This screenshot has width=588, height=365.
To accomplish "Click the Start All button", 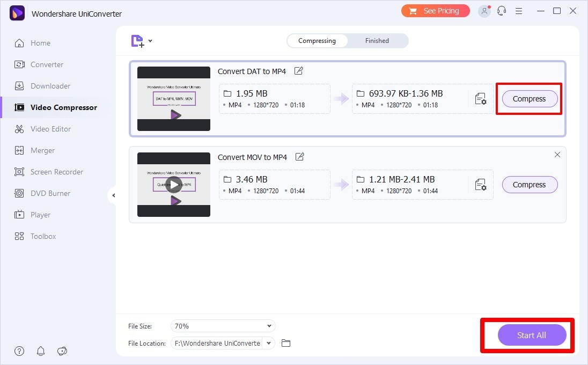I will (x=532, y=335).
